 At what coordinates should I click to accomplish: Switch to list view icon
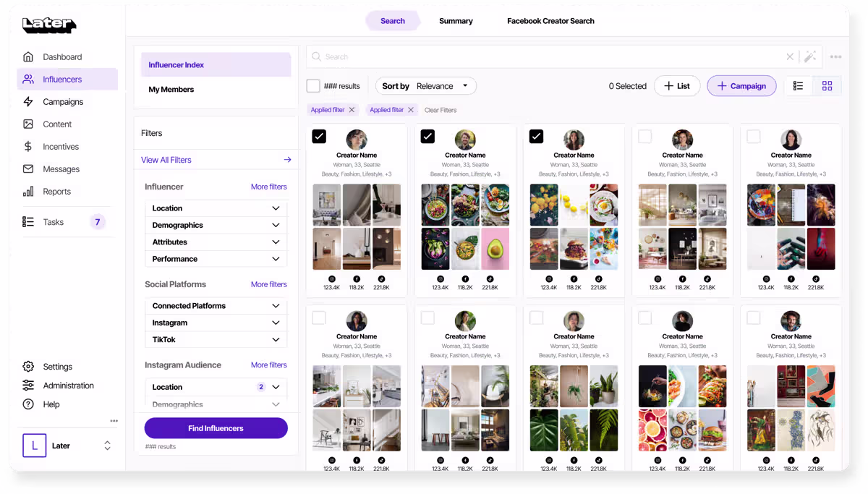tap(799, 86)
